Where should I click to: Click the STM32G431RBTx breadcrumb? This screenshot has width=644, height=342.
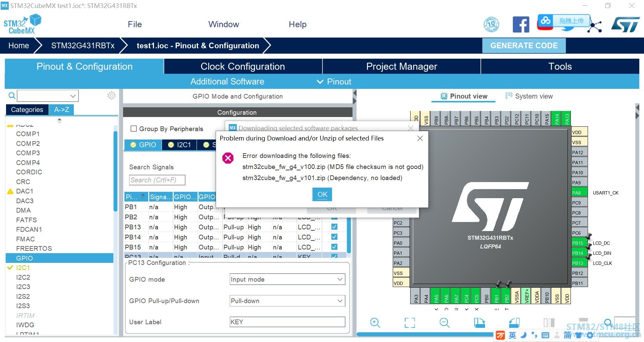tap(83, 46)
